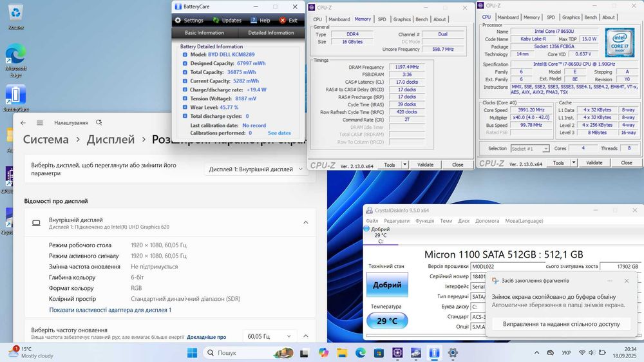The image size is (644, 362).
Task: Open Tools dropdown arrow in right CPU-Z window
Action: tap(573, 163)
